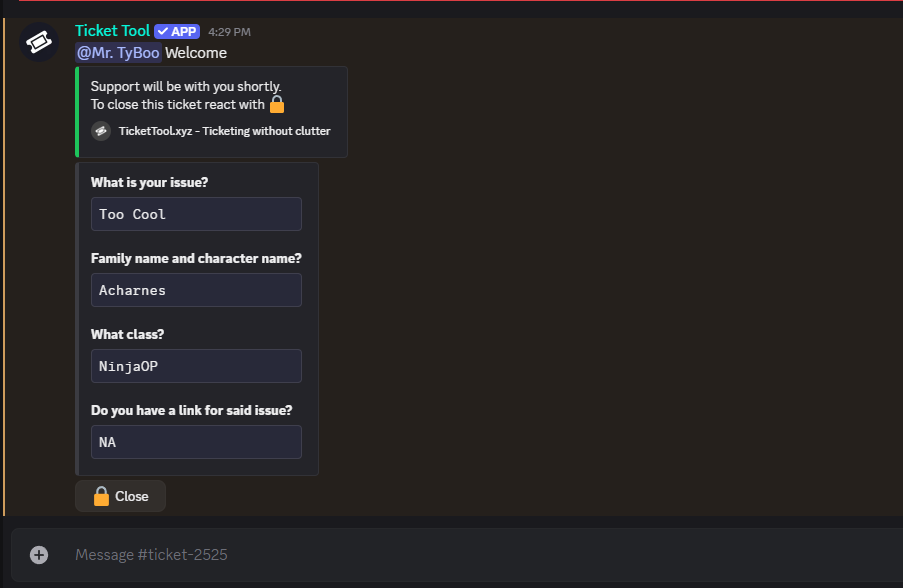
Task: Click the "Family name and character name?" heading
Action: point(196,258)
